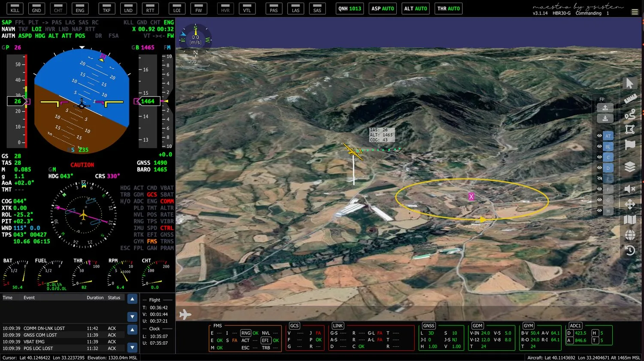This screenshot has width=644, height=361.
Task: Click the flight plan upload icon
Action: point(605,108)
